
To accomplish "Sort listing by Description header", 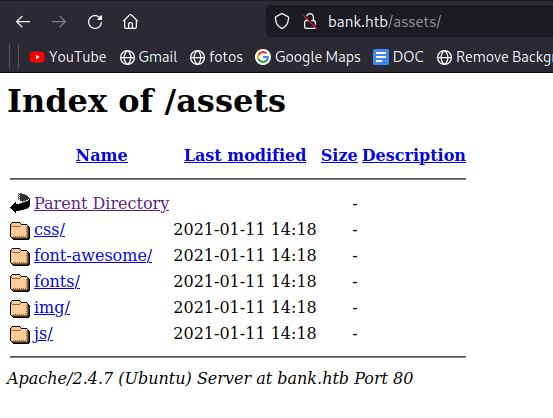I will 414,155.
